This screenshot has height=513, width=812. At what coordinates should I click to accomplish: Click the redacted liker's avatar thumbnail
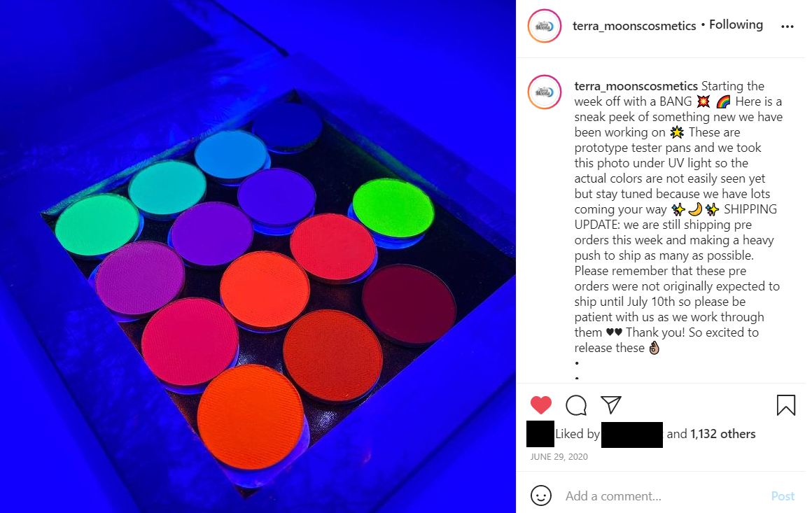click(540, 434)
